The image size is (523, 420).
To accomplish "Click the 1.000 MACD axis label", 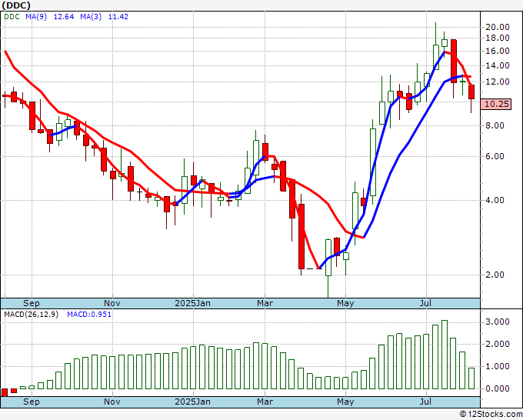I will point(498,367).
